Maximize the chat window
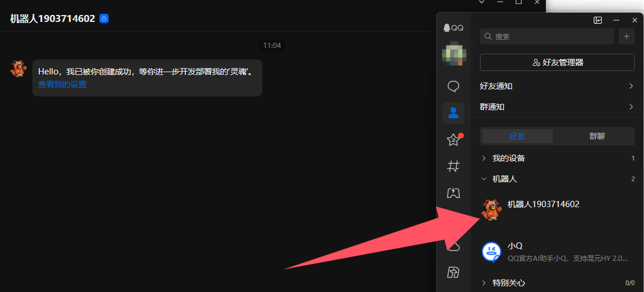Viewport: 644px width, 292px height. pyautogui.click(x=518, y=2)
